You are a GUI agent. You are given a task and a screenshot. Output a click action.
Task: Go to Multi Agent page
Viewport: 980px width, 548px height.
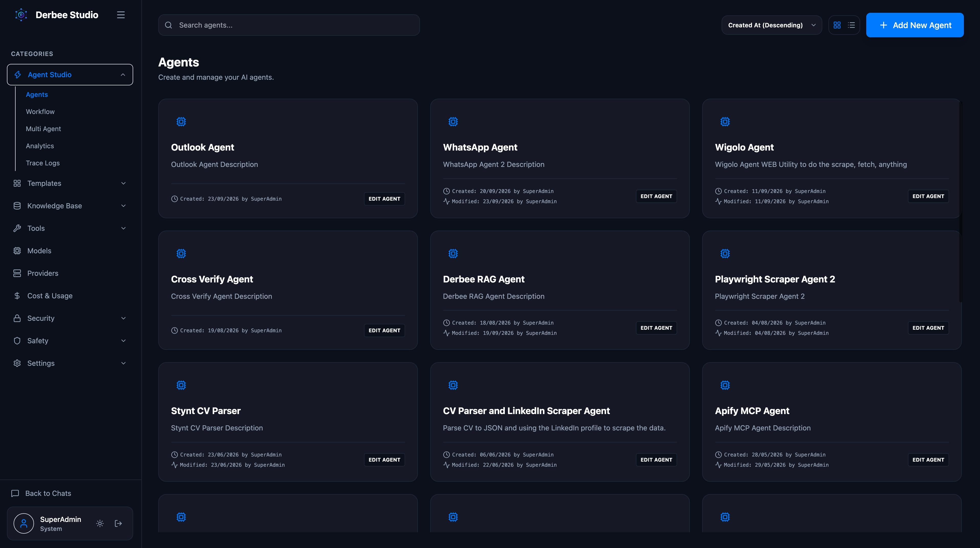tap(43, 129)
